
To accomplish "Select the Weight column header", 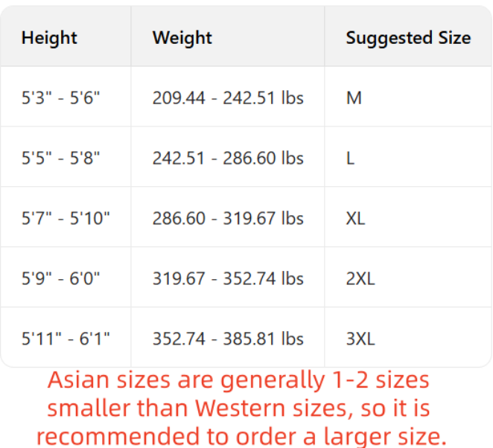I will click(x=182, y=38).
